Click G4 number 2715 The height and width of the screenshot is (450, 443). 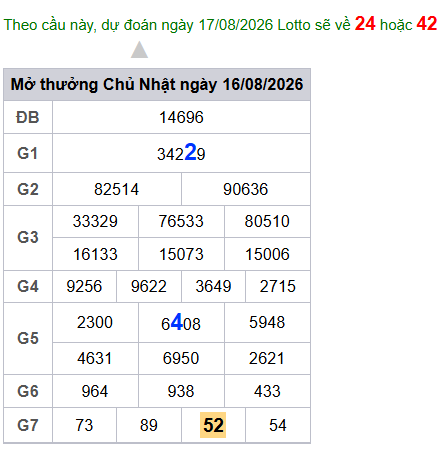coord(278,286)
